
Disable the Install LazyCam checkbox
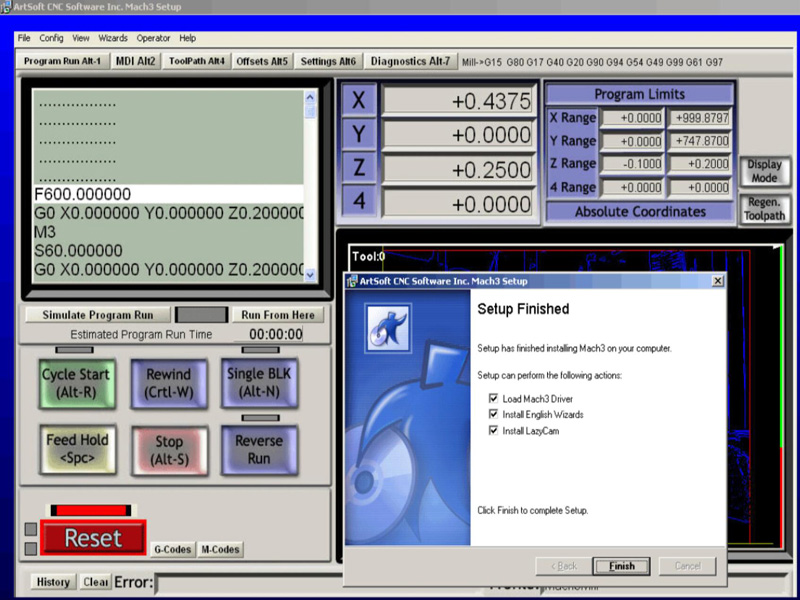[493, 430]
